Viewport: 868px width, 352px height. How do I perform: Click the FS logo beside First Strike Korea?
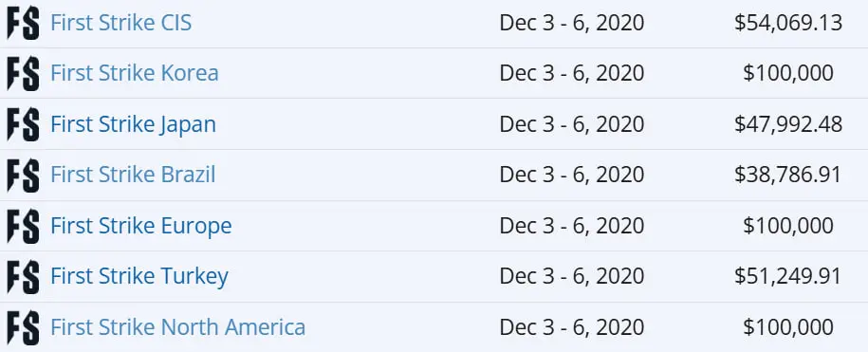click(23, 74)
